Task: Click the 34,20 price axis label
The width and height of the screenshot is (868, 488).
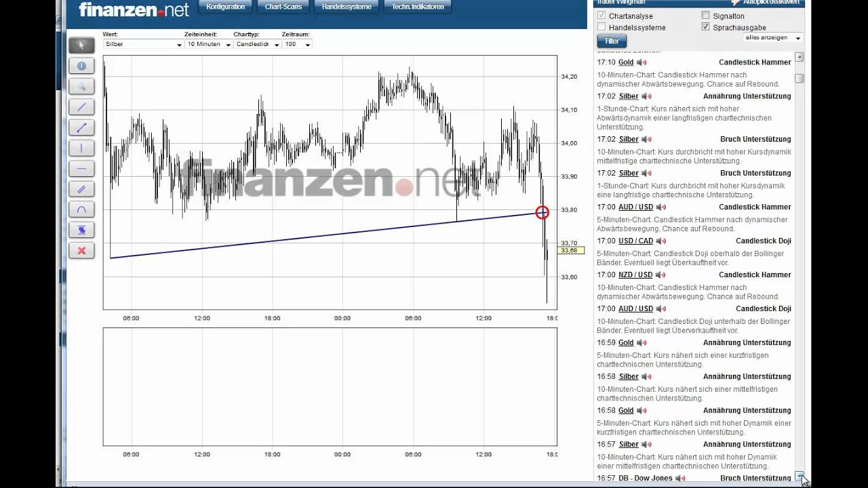Action: pyautogui.click(x=569, y=77)
